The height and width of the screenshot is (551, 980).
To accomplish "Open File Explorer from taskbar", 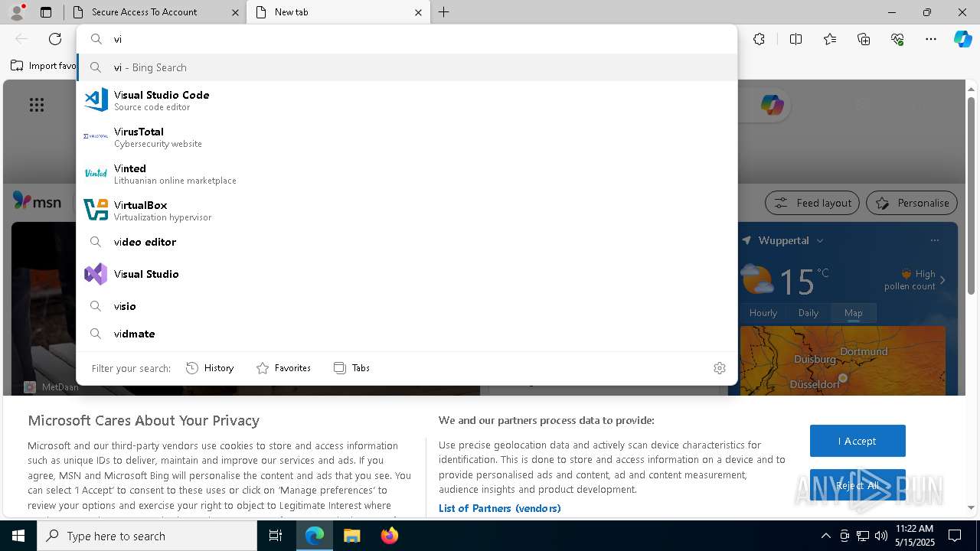I will point(351,536).
